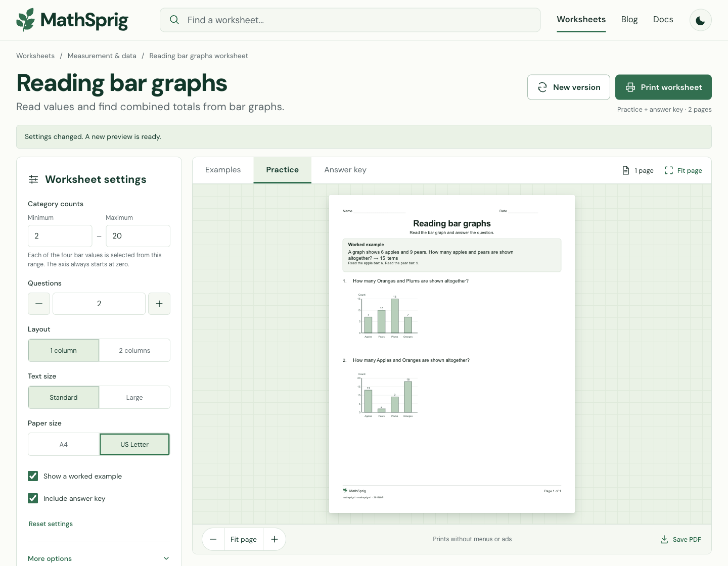This screenshot has width=728, height=566.
Task: Click the printer icon on Print worksheet
Action: click(630, 87)
